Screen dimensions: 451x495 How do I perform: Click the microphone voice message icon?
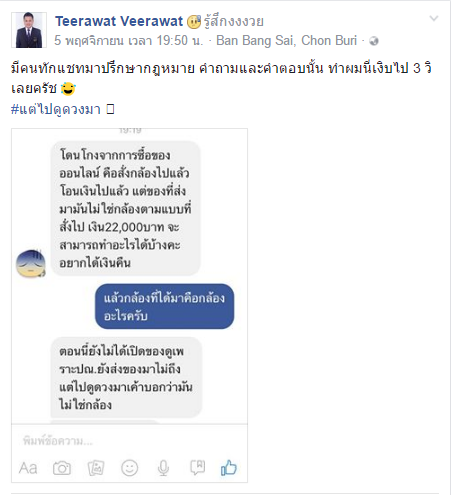click(x=163, y=468)
